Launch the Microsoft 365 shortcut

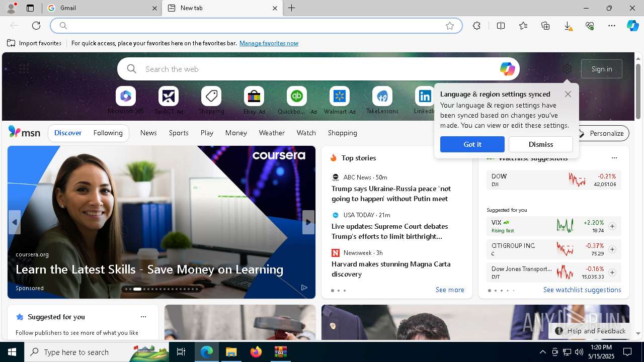126,100
